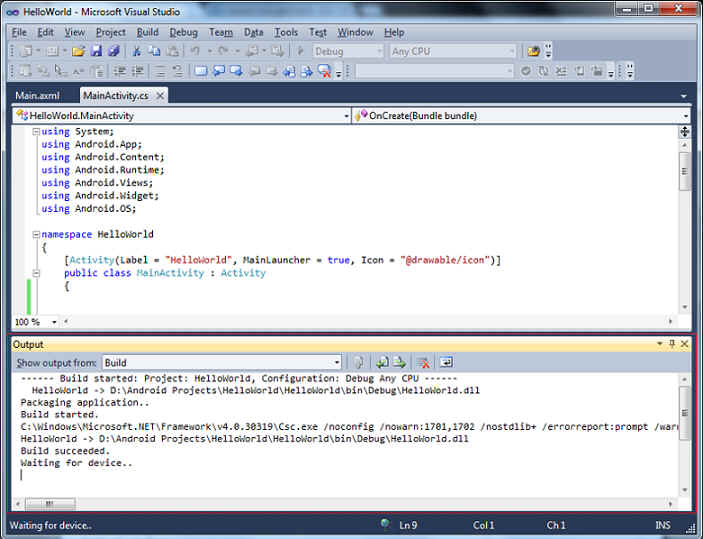Open the Window menu
703x539 pixels.
[355, 32]
